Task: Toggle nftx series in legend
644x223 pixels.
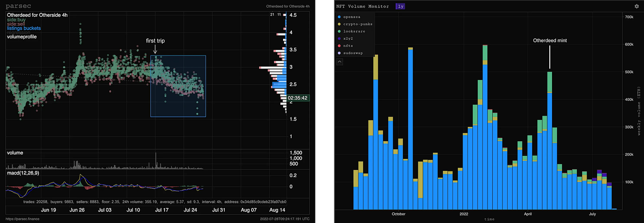Action: (348, 45)
